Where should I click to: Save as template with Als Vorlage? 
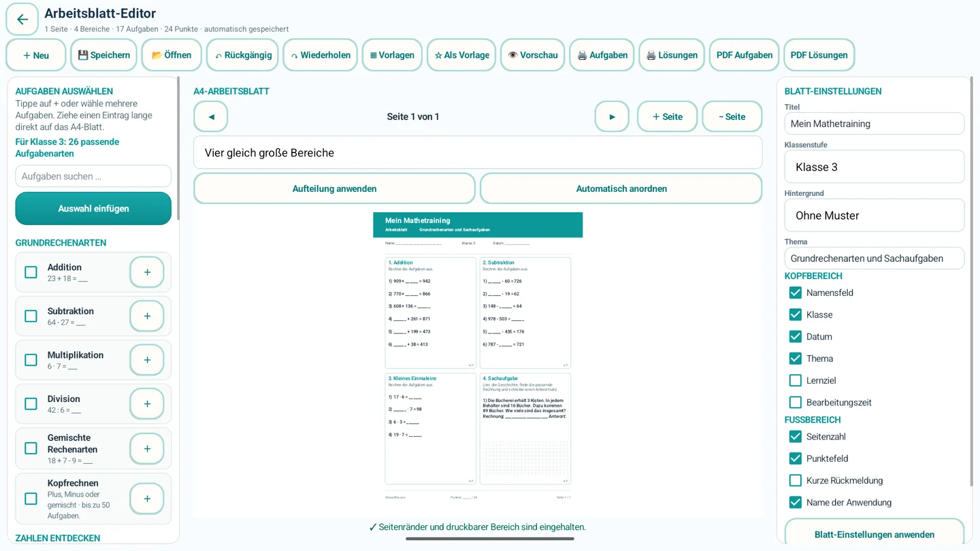point(461,55)
